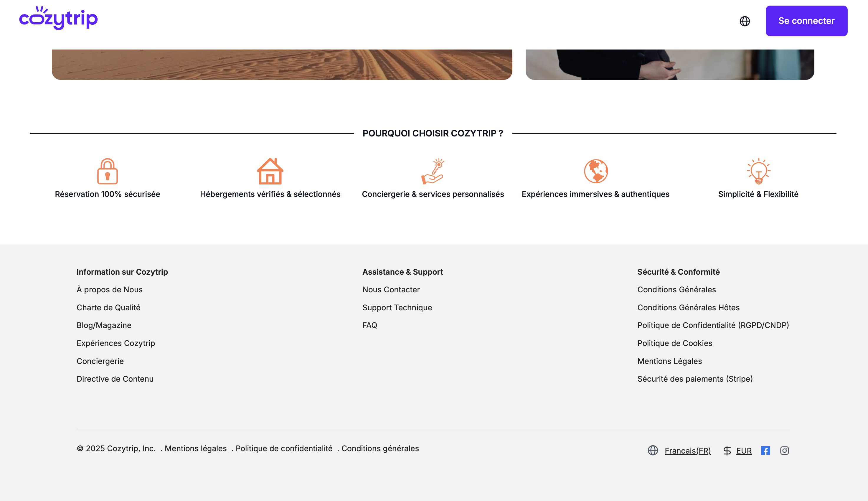Click the Cozytrip logo
This screenshot has width=868, height=501.
coord(58,18)
